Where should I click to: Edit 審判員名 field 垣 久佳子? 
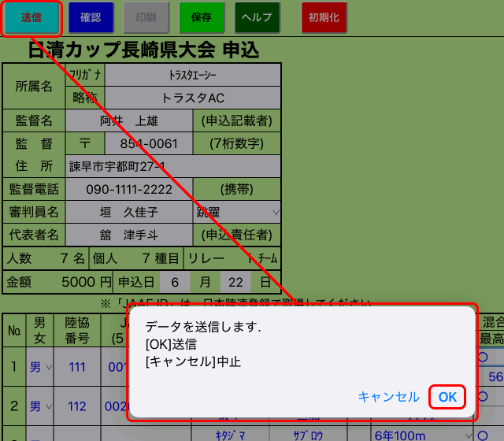coord(129,212)
